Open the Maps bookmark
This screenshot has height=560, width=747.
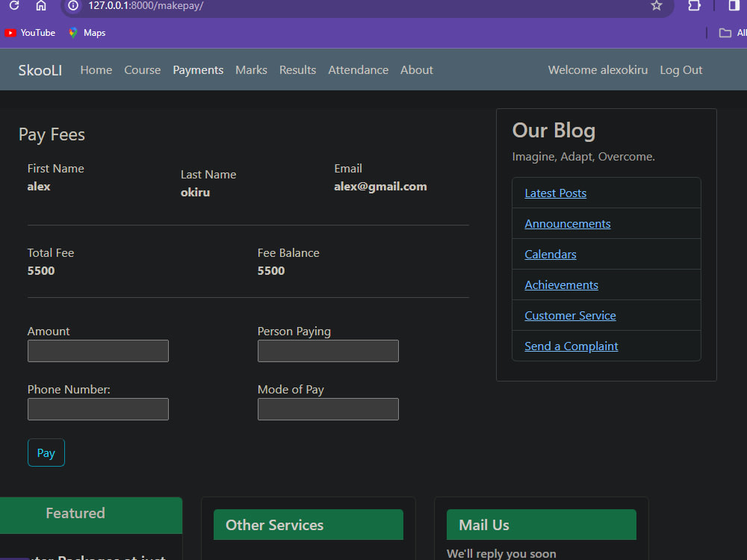tap(87, 33)
